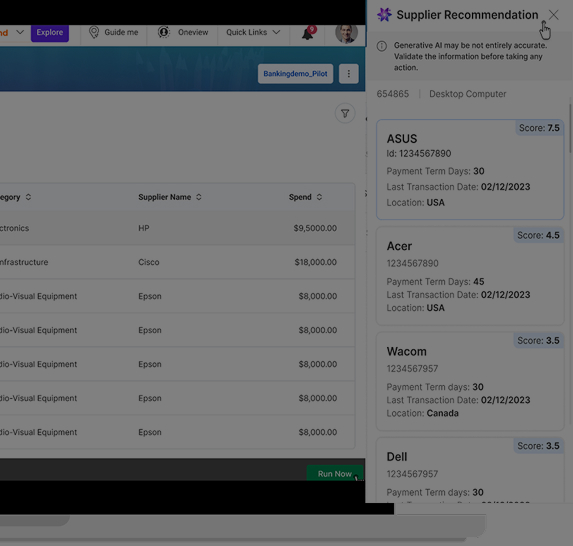Click the Oneview link
The image size is (573, 546).
pyautogui.click(x=193, y=32)
